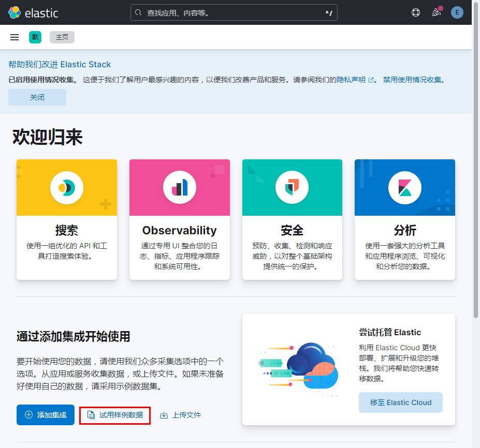This screenshot has height=448, width=480.
Task: Click the integration intro paragraph 要开始使用您的数据
Action: pos(120,374)
